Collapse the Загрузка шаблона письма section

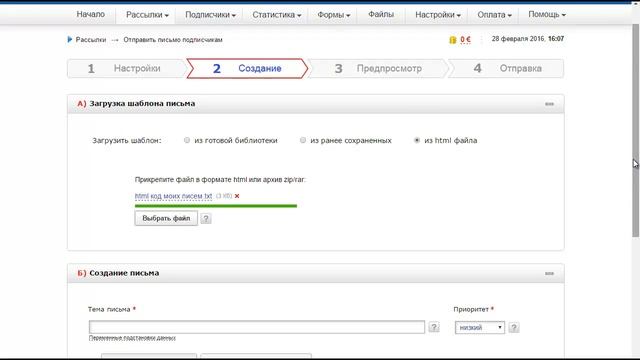click(549, 104)
